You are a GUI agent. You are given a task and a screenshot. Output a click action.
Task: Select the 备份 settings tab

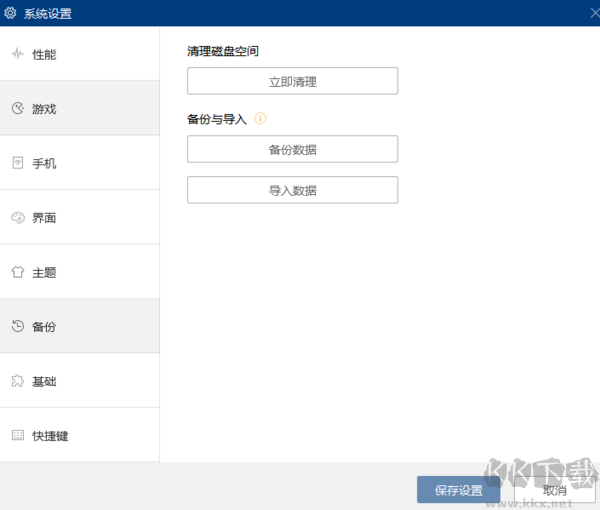80,326
